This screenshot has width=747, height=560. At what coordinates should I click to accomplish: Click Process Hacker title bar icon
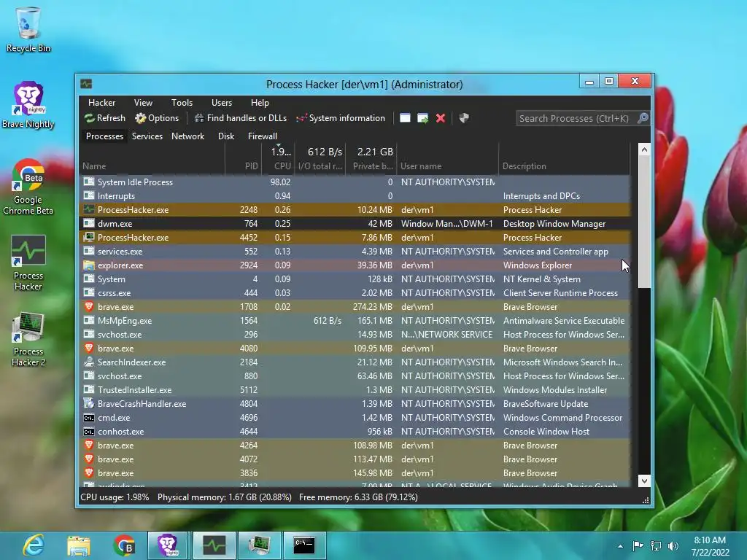[x=86, y=85]
